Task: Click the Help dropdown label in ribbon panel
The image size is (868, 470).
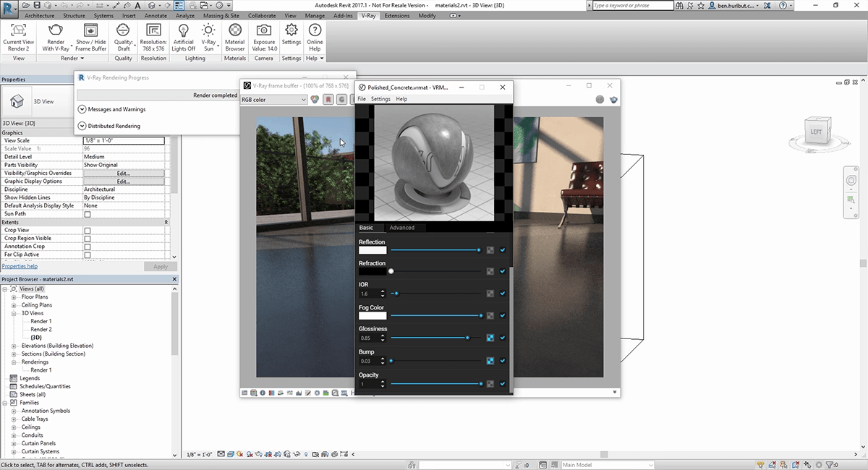Action: click(315, 58)
